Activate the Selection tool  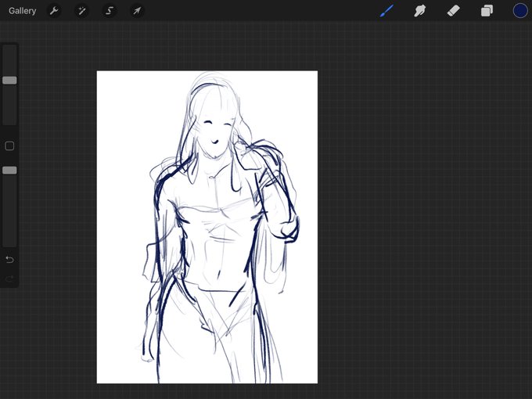[110, 11]
